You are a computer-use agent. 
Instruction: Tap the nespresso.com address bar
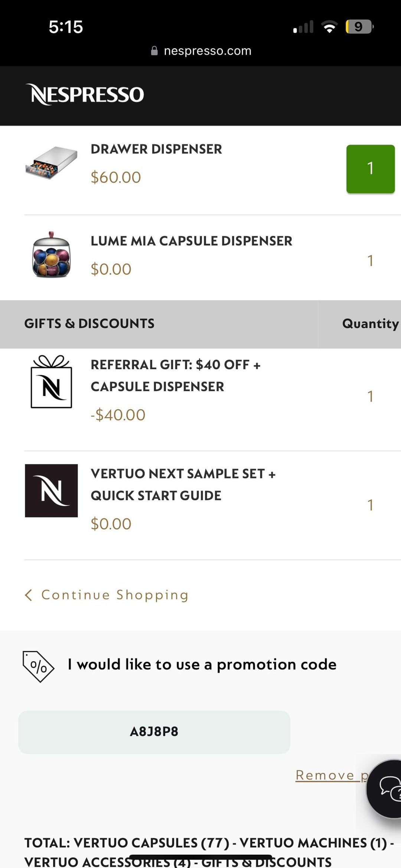pos(207,51)
